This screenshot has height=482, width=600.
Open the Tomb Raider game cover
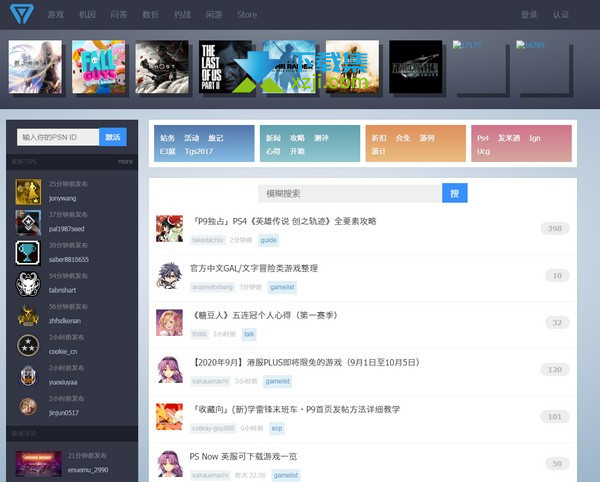289,67
